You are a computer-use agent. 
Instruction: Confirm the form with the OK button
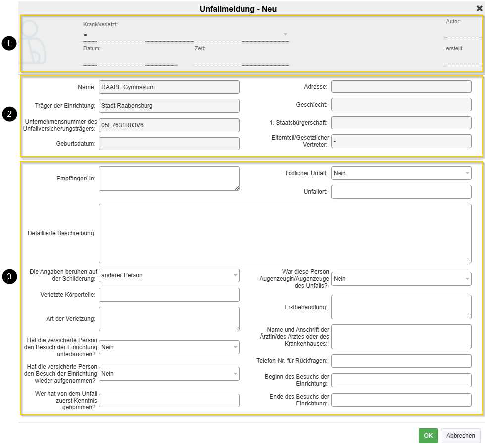click(428, 435)
